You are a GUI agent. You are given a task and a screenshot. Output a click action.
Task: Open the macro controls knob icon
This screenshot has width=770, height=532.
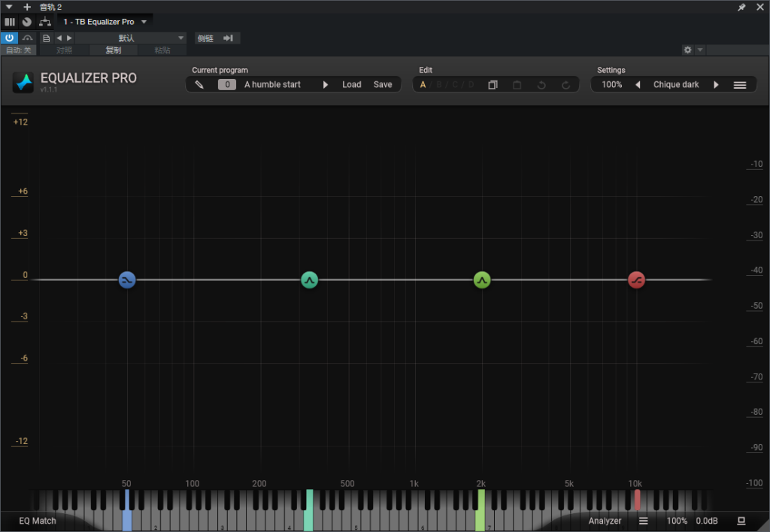(x=27, y=22)
